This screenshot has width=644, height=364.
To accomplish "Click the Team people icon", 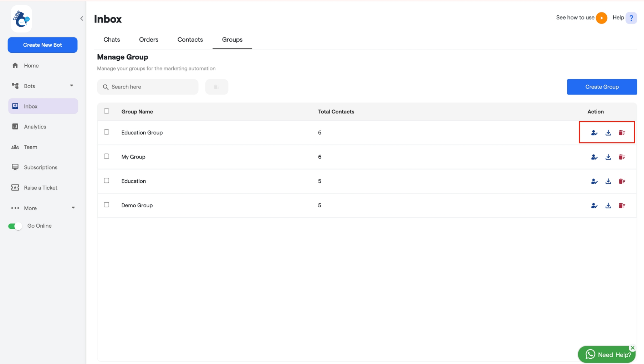I will (x=15, y=147).
